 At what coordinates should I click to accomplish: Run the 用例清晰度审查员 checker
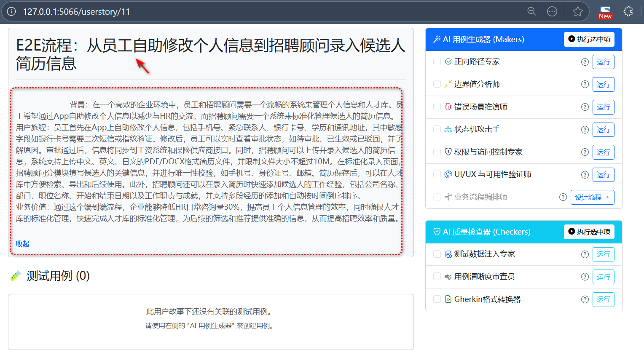click(603, 277)
